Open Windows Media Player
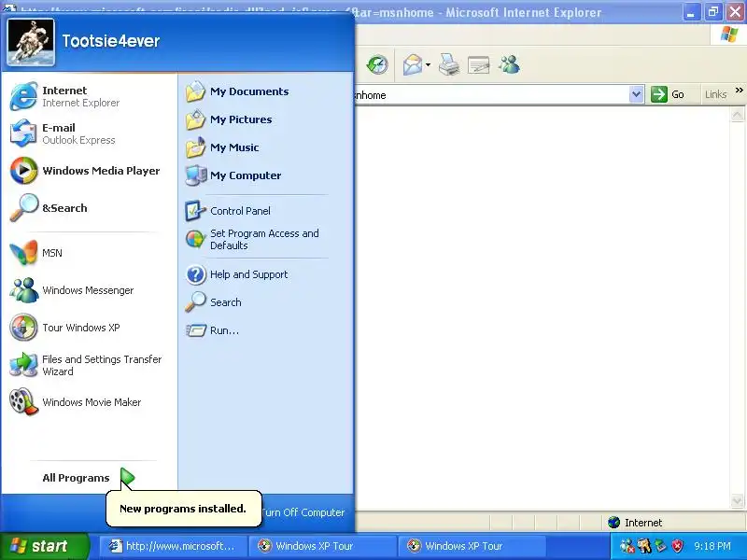This screenshot has width=747, height=560. [88, 171]
